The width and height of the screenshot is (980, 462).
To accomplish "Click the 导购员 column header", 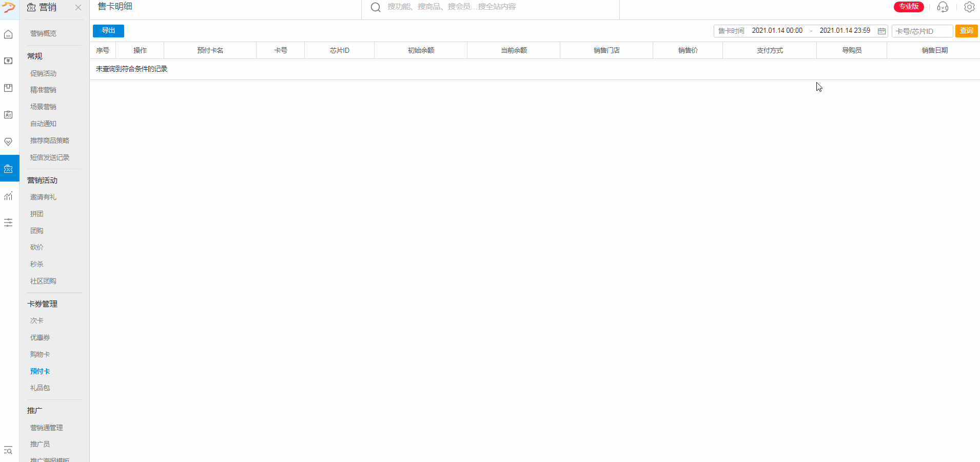I will [x=852, y=50].
